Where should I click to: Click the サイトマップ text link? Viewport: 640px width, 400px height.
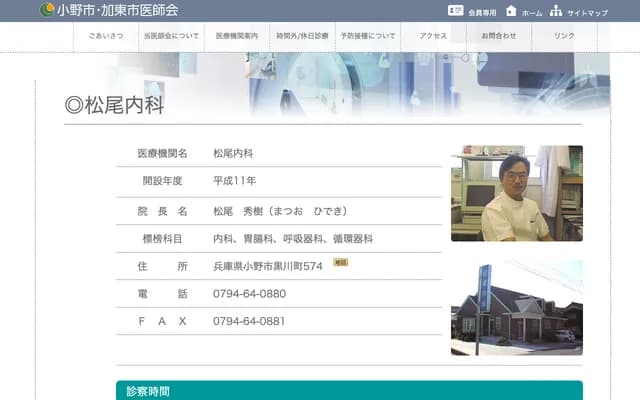click(587, 12)
